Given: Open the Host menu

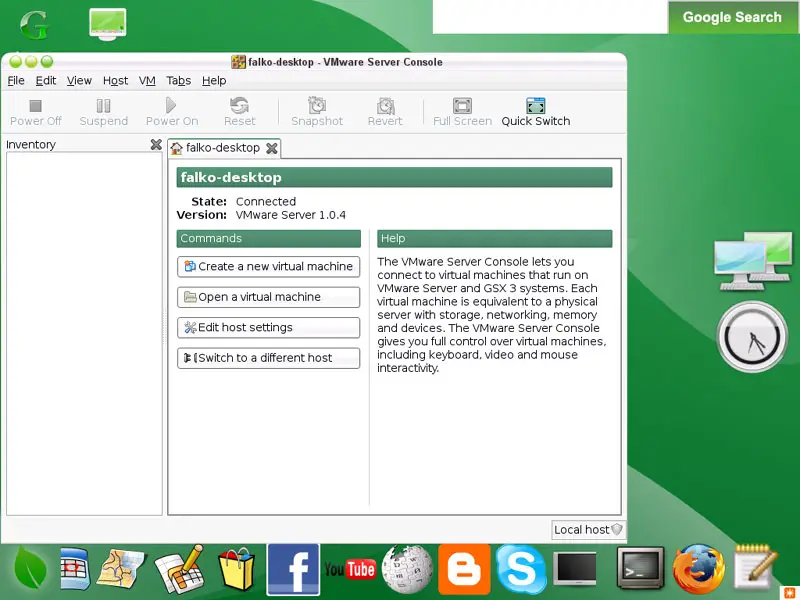Looking at the screenshot, I should 115,81.
